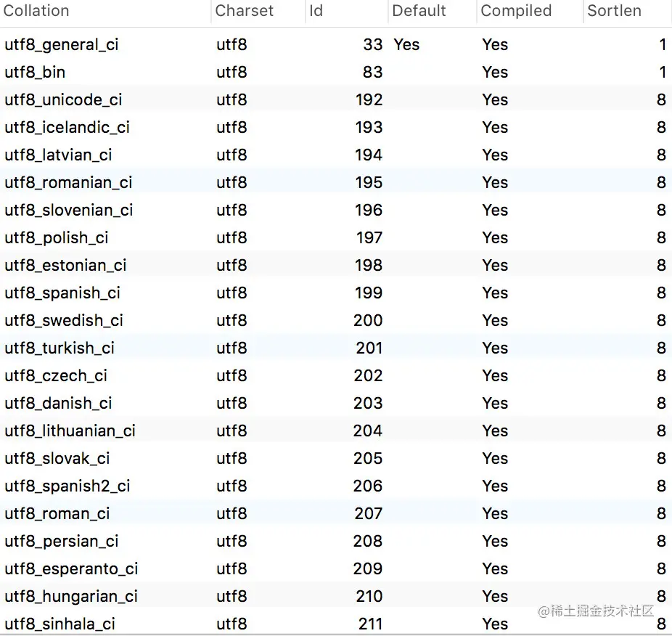The image size is (672, 636).
Task: Click the Id value 33 cell
Action: click(x=373, y=44)
